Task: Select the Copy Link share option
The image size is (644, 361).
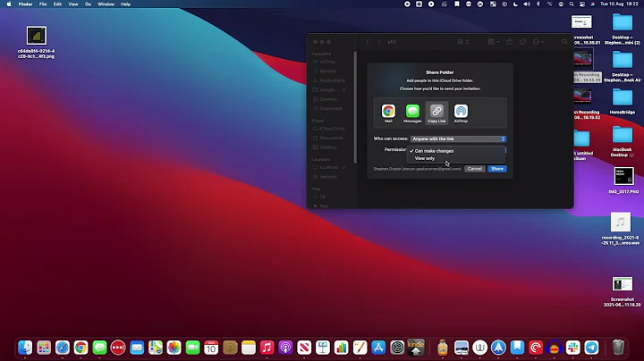Action: click(x=436, y=113)
